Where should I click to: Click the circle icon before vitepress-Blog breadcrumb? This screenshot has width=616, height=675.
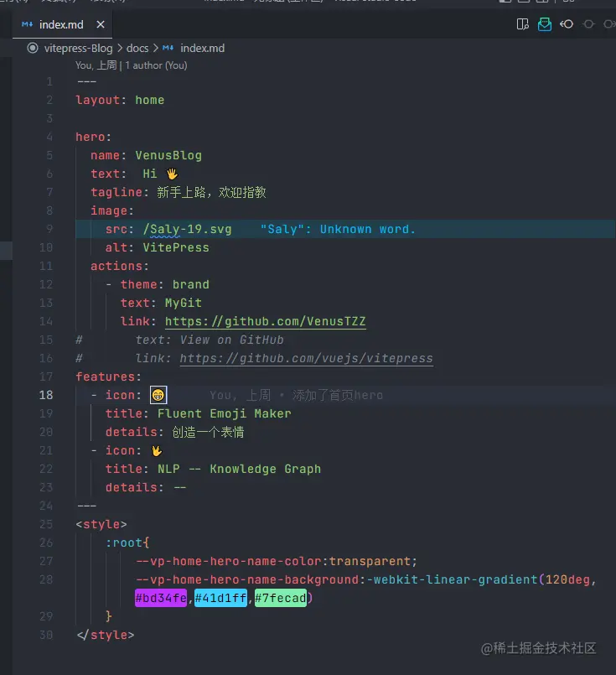(33, 48)
